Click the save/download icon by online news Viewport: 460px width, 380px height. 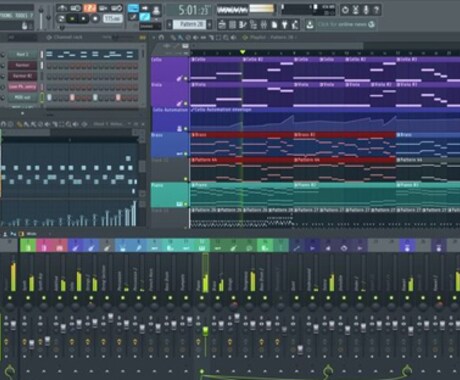[x=310, y=24]
